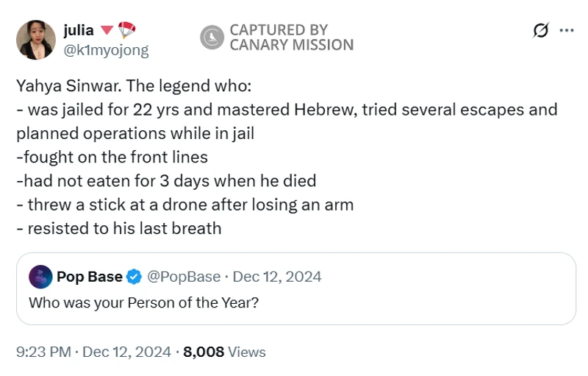The width and height of the screenshot is (588, 376).
Task: Click the Canary Mission bird logo
Action: click(x=212, y=38)
